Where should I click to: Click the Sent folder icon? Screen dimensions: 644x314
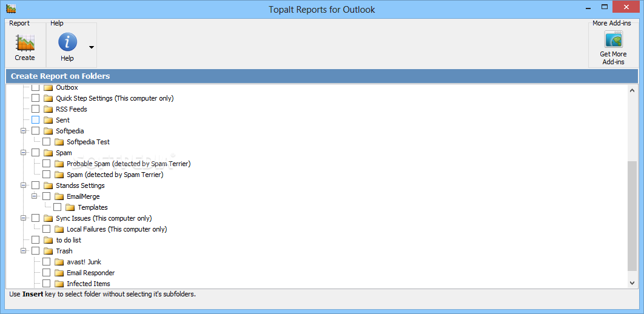(x=49, y=120)
